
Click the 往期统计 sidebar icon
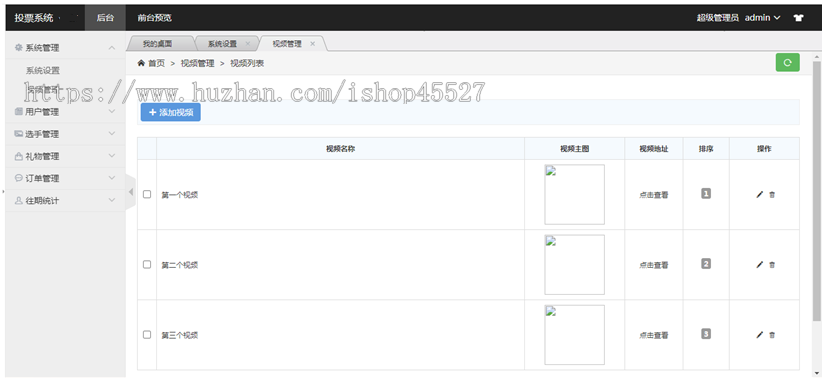pyautogui.click(x=19, y=200)
